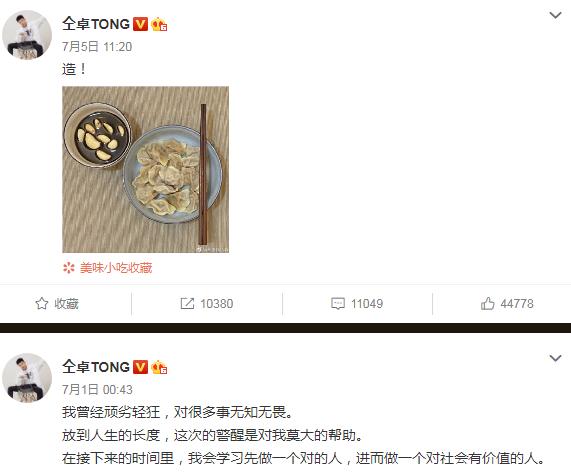Open the 7月5日 11:20 timestamp link
Image resolution: width=571 pixels, height=473 pixels.
(x=97, y=47)
